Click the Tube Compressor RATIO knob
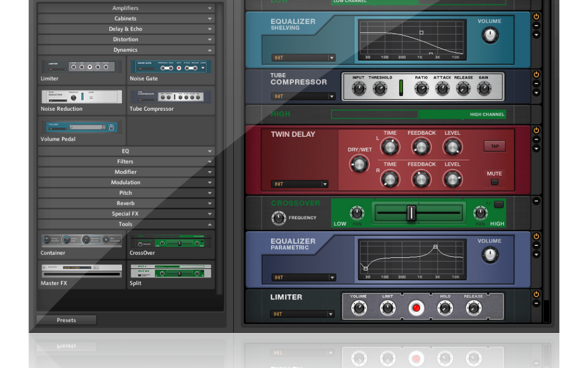The width and height of the screenshot is (588, 368). click(x=421, y=89)
